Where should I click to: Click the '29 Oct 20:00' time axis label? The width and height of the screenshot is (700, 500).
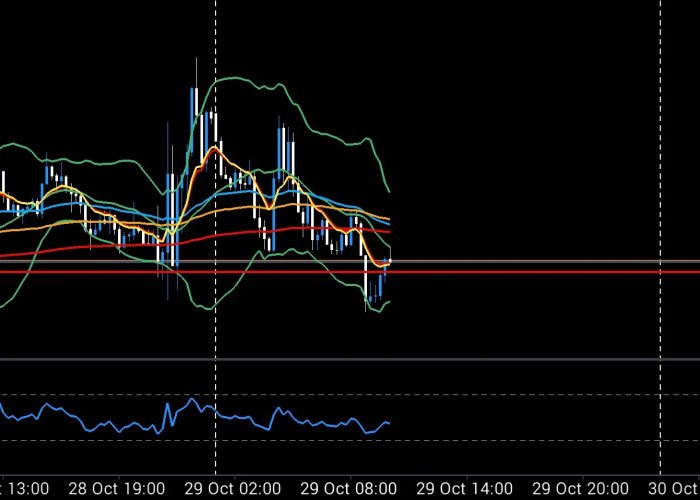(x=580, y=489)
